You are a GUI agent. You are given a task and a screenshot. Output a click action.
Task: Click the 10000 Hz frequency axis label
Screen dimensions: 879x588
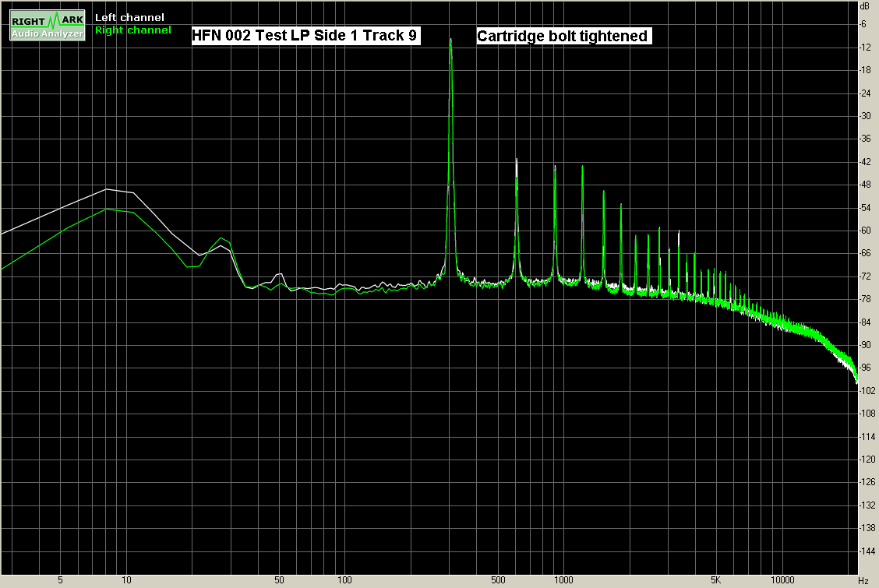(x=782, y=580)
